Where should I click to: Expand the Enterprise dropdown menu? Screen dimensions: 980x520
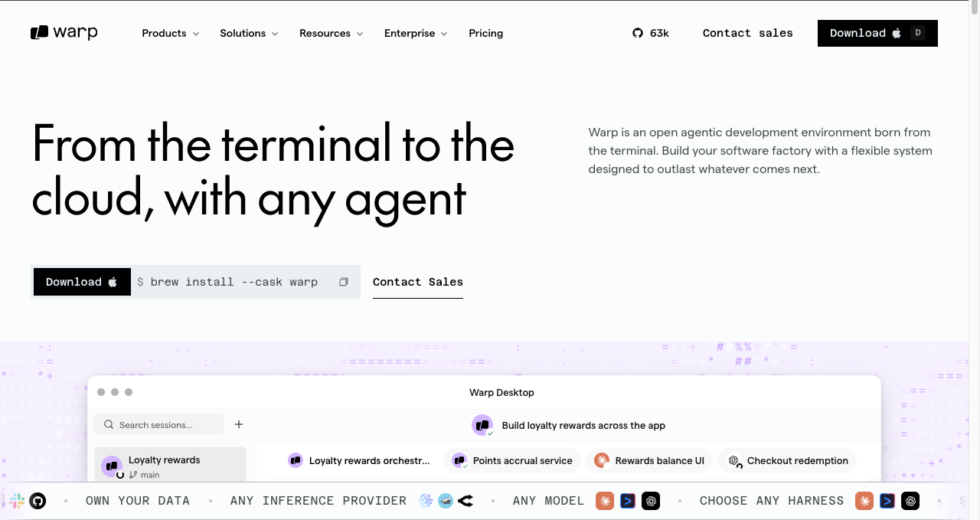416,33
